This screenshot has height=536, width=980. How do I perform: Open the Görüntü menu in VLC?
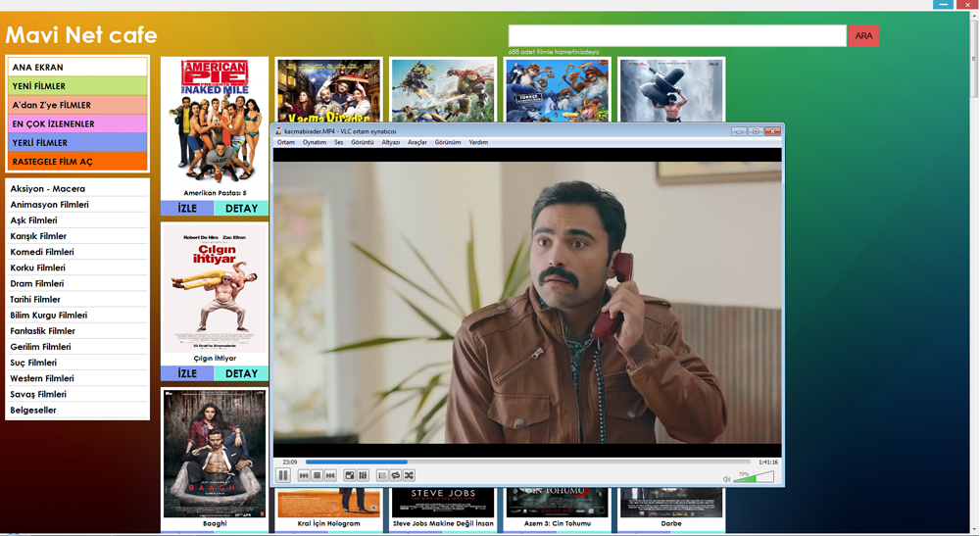pos(363,142)
